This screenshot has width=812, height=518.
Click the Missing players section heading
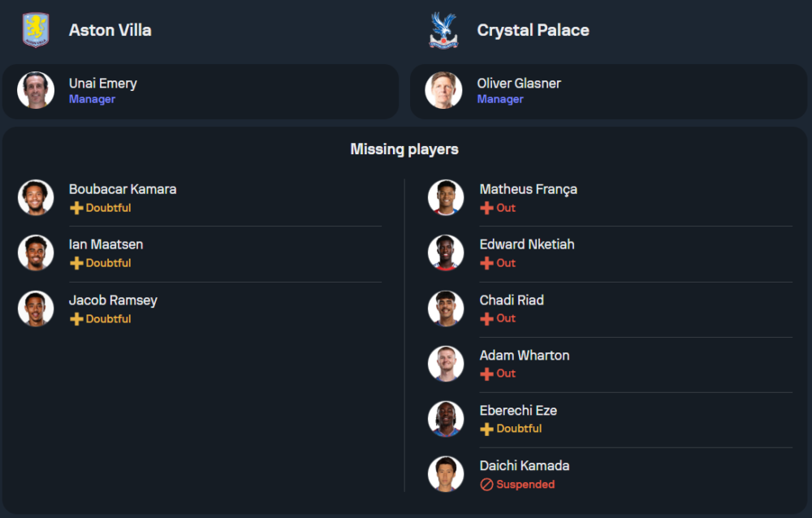(404, 149)
